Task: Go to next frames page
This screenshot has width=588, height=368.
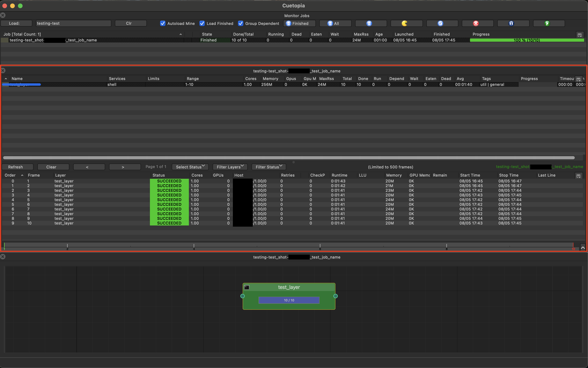Action: (x=125, y=167)
